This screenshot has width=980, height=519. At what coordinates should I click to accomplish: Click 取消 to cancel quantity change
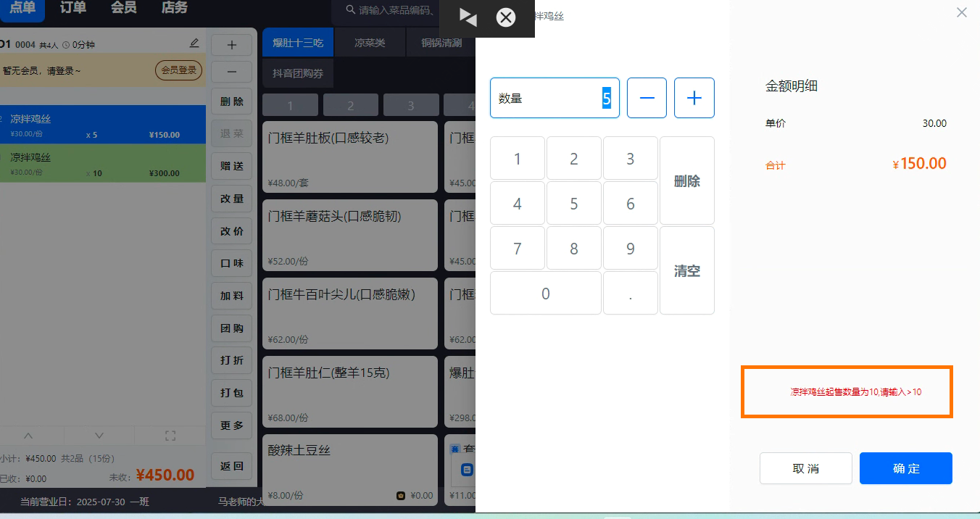click(x=806, y=468)
